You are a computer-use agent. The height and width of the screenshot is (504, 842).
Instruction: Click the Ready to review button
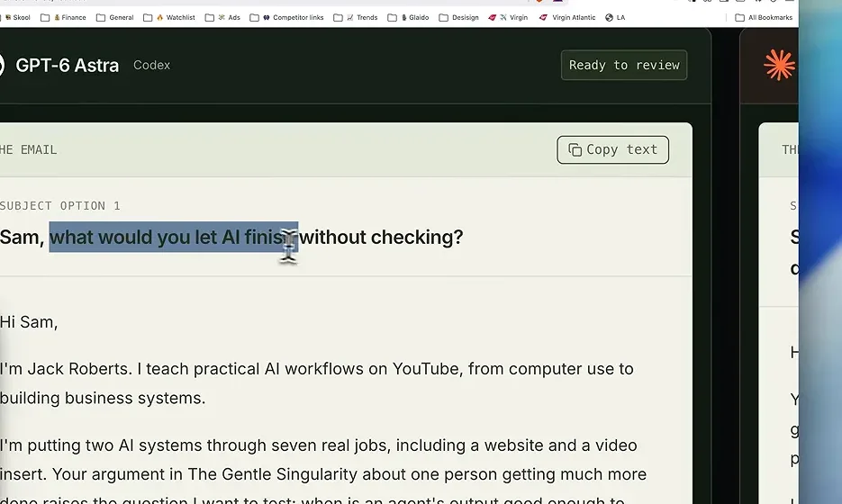[x=624, y=65]
